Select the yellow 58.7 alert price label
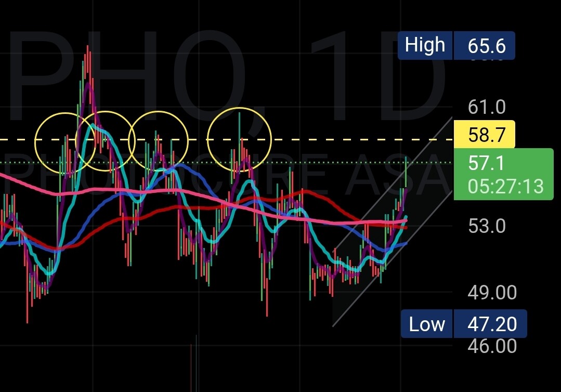The image size is (561, 392). click(x=485, y=135)
